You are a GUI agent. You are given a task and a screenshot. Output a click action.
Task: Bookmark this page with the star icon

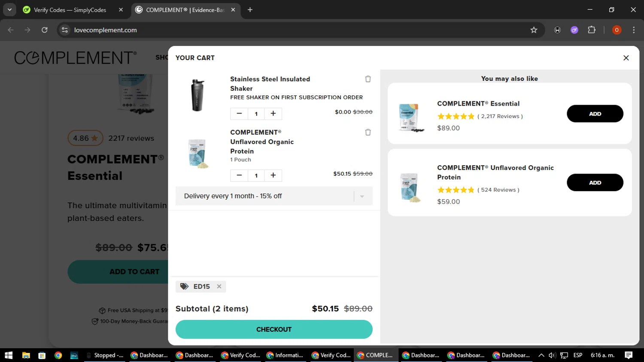pyautogui.click(x=534, y=30)
